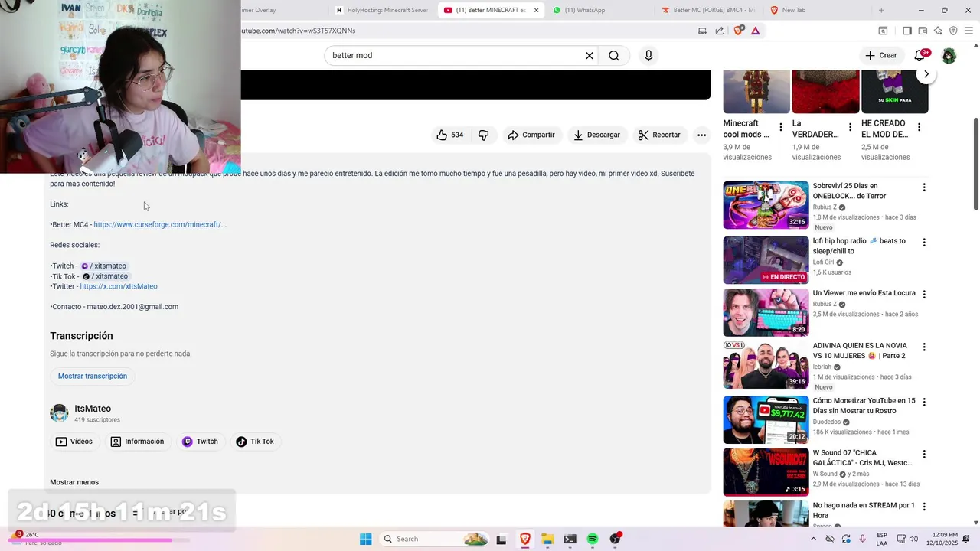Show hidden system tray icons
Image resolution: width=980 pixels, height=551 pixels.
(813, 539)
